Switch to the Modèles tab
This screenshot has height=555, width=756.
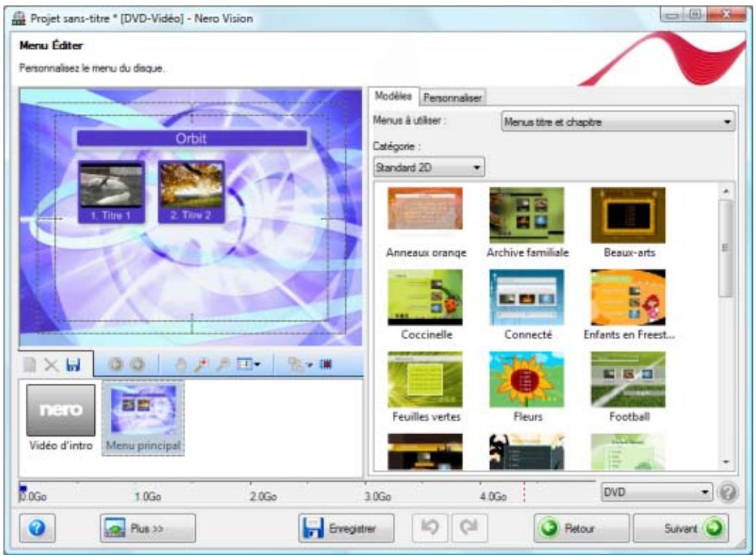(394, 96)
